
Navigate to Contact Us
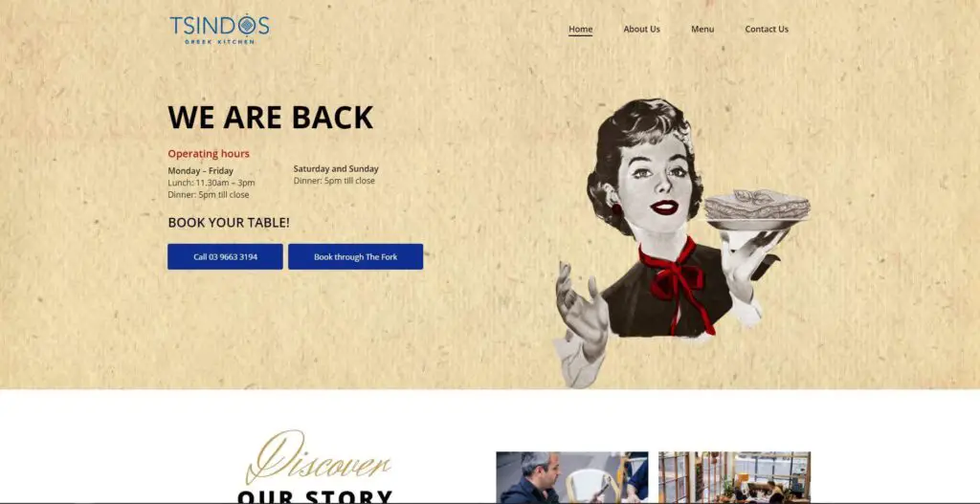tap(767, 29)
